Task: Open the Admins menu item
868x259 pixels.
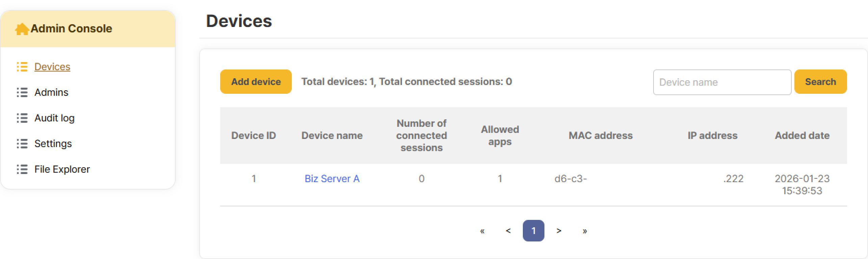Action: click(51, 92)
